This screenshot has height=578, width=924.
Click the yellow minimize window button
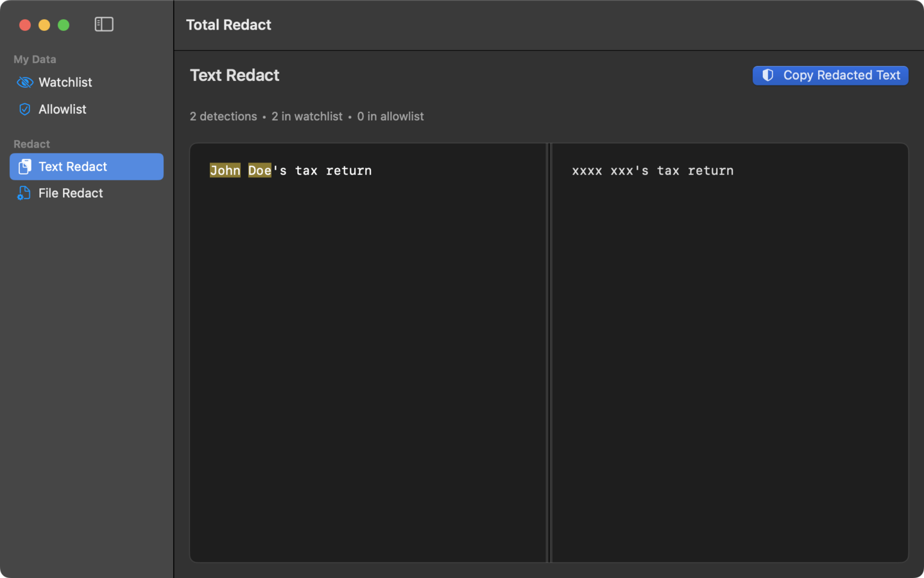pyautogui.click(x=44, y=25)
